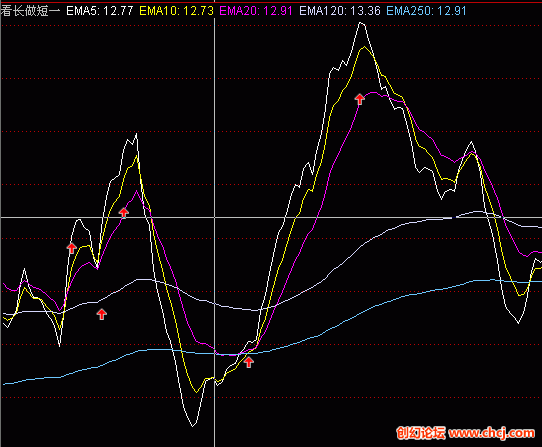
Task: Open the www.chcj.com watermark link
Action: 492,433
